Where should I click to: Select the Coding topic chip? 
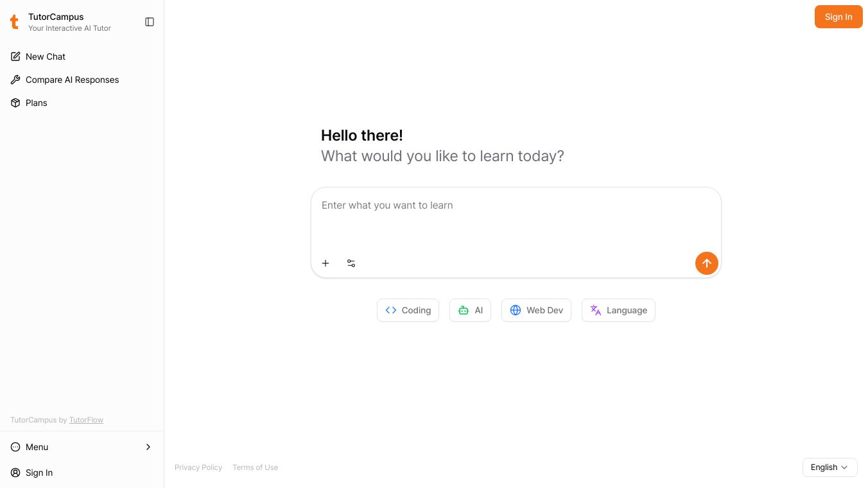[x=408, y=310]
